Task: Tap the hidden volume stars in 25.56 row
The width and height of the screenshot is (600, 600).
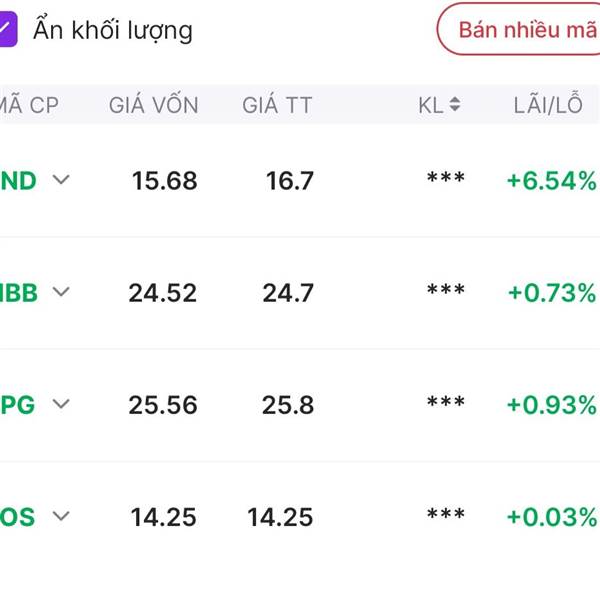Action: tap(446, 402)
